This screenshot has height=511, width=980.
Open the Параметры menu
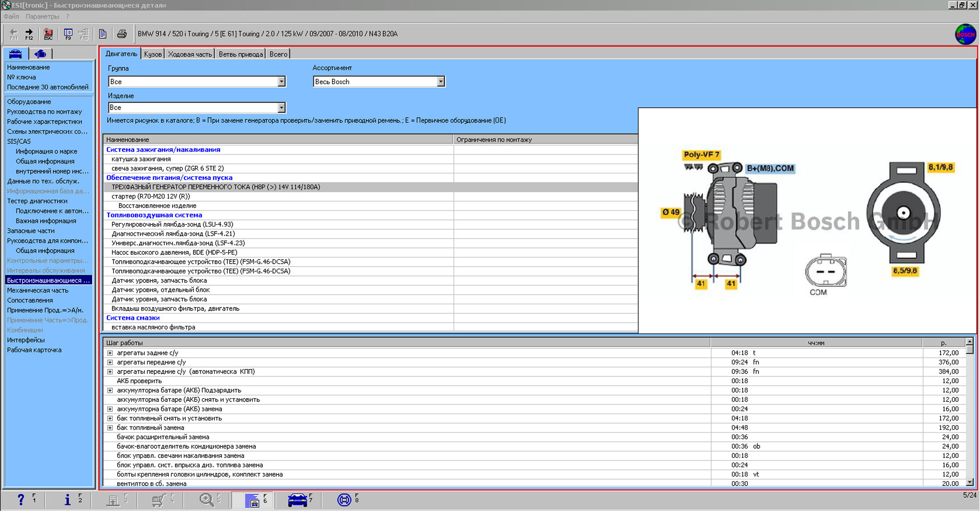click(x=42, y=16)
